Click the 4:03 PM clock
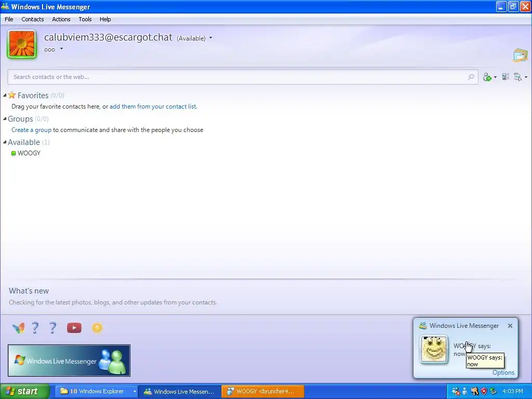 point(513,392)
